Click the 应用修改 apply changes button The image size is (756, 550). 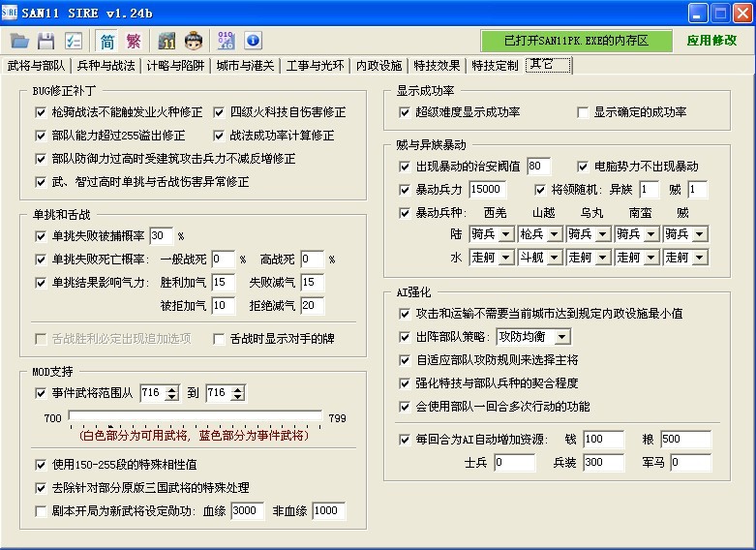click(711, 41)
